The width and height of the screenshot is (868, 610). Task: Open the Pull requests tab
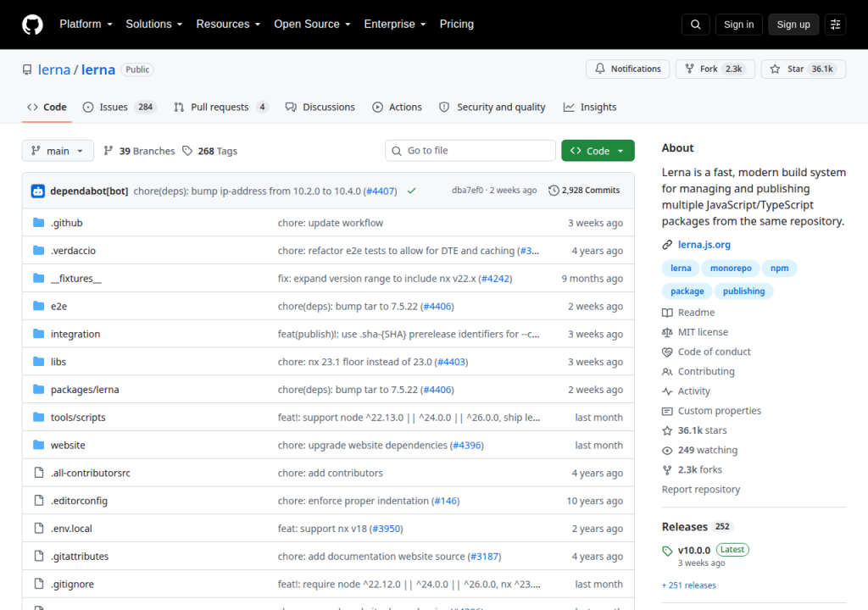click(x=221, y=108)
